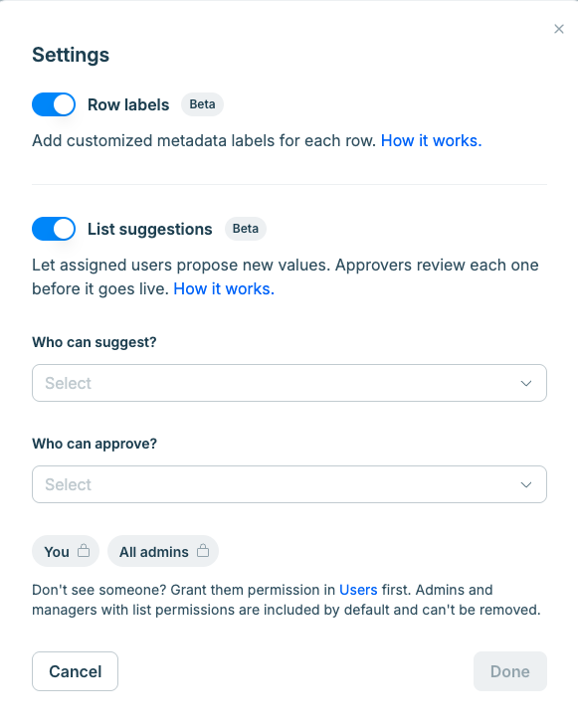Follow the Users link in the help text

click(358, 590)
